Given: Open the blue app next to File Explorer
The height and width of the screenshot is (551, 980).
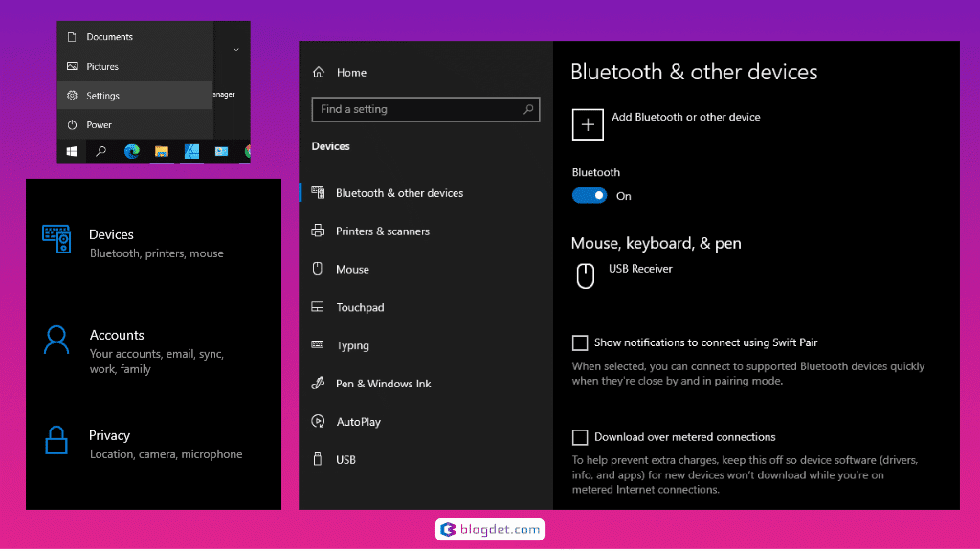Looking at the screenshot, I should [x=191, y=151].
